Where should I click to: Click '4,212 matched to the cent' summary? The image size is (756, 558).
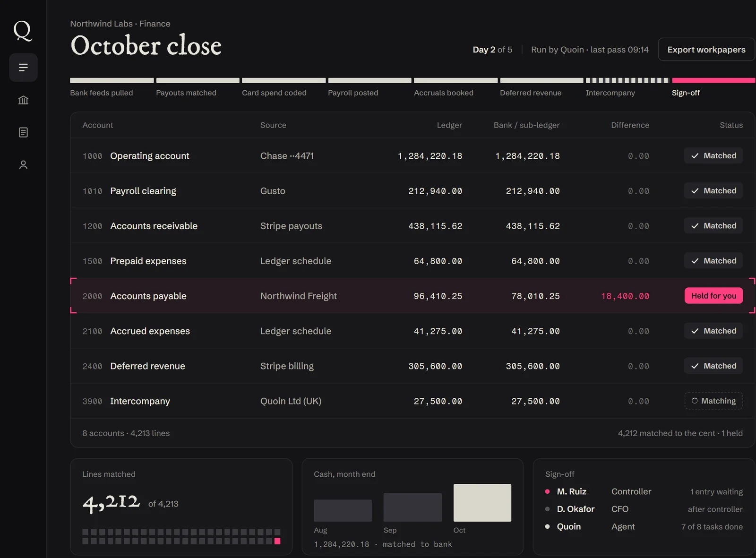click(x=666, y=433)
